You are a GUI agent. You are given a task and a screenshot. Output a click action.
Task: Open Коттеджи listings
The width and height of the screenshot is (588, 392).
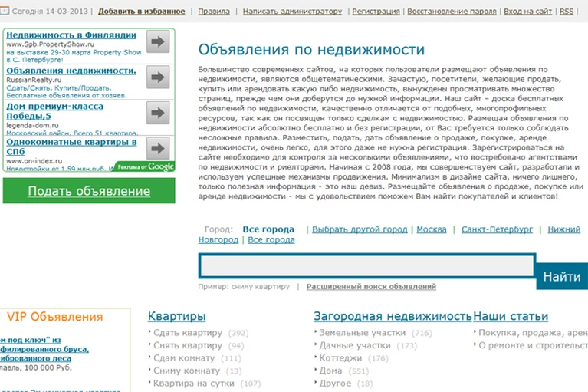[340, 358]
